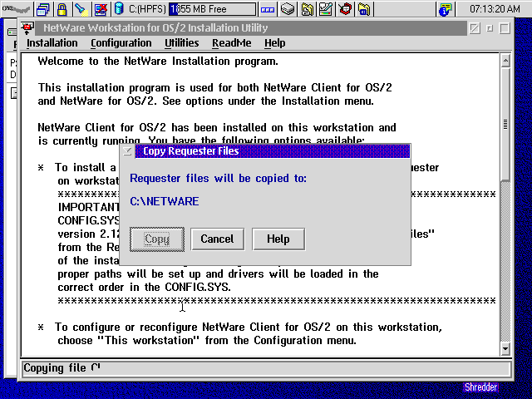Open the folder icon before the info icon
This screenshot has width=532, height=399.
(x=364, y=9)
